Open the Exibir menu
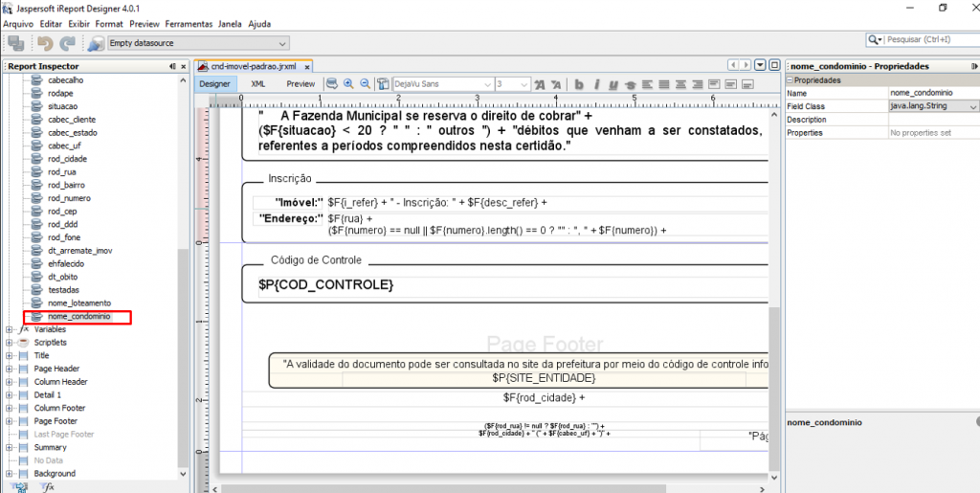The height and width of the screenshot is (493, 980). pyautogui.click(x=79, y=24)
